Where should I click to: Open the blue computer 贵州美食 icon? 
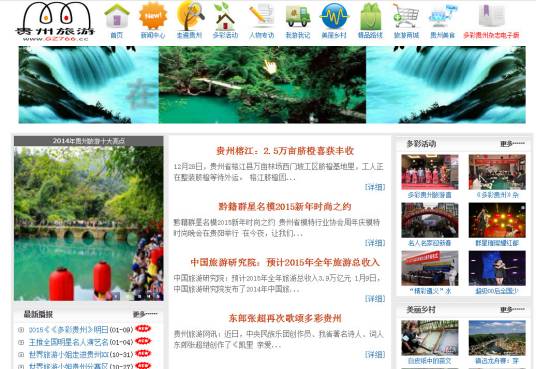tap(443, 16)
